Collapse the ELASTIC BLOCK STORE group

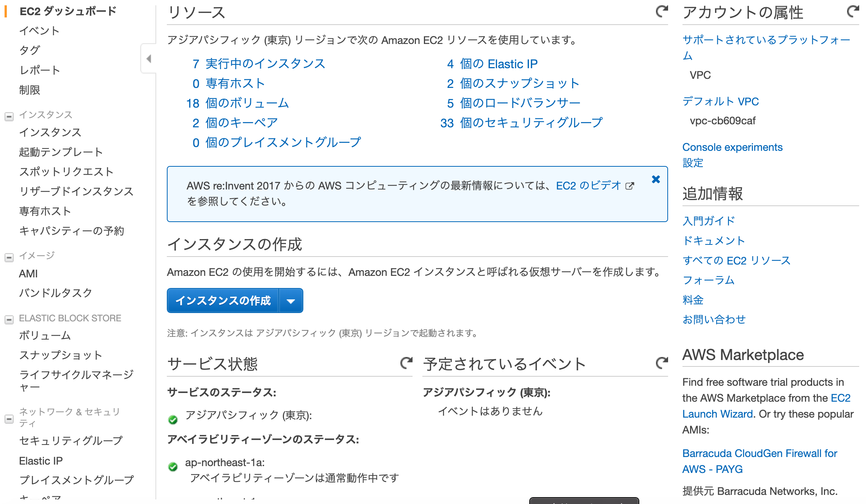coord(9,320)
